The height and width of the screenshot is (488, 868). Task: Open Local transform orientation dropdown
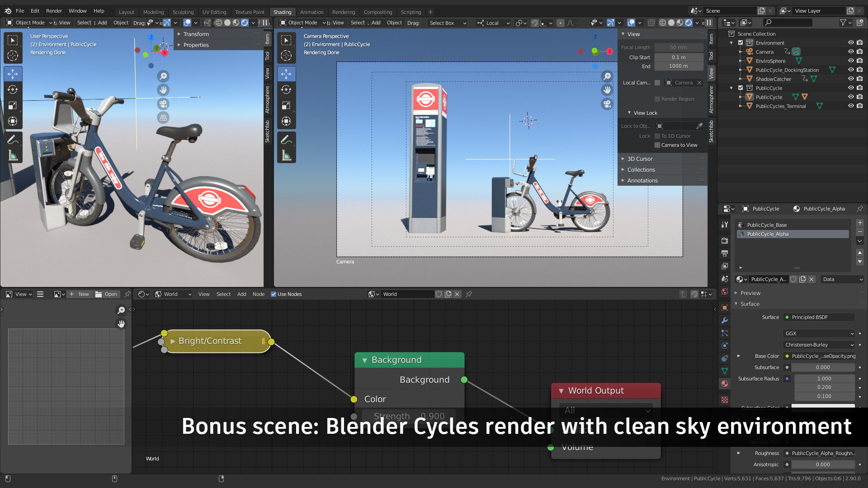click(493, 23)
